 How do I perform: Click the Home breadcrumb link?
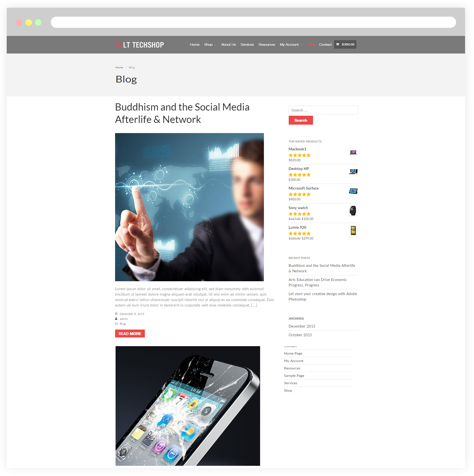click(x=119, y=67)
